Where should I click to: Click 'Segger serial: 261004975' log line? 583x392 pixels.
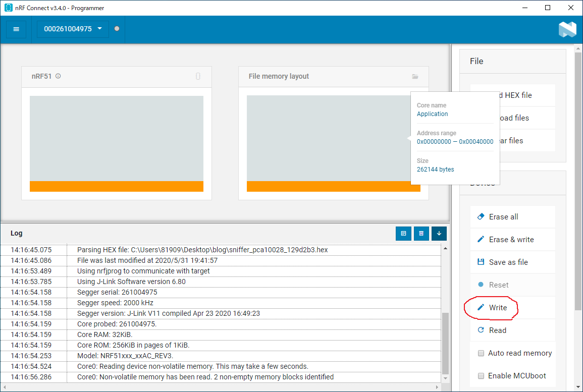117,292
